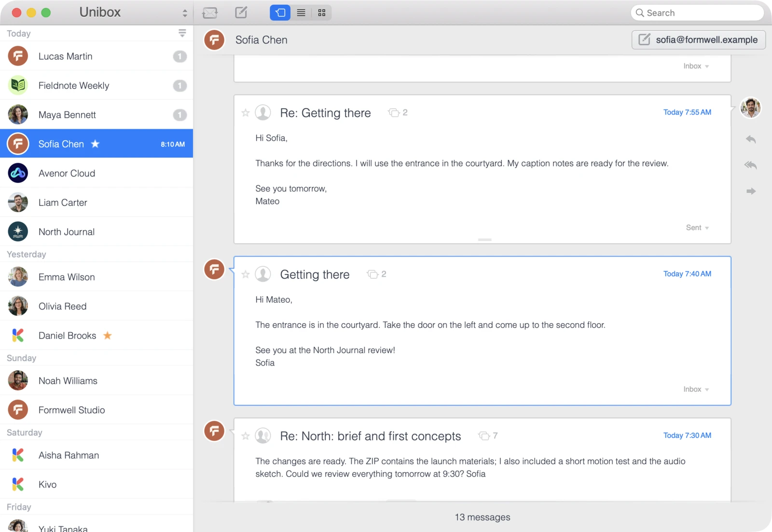Open North Journal conversation
Screen dimensions: 772x532
pos(96,232)
